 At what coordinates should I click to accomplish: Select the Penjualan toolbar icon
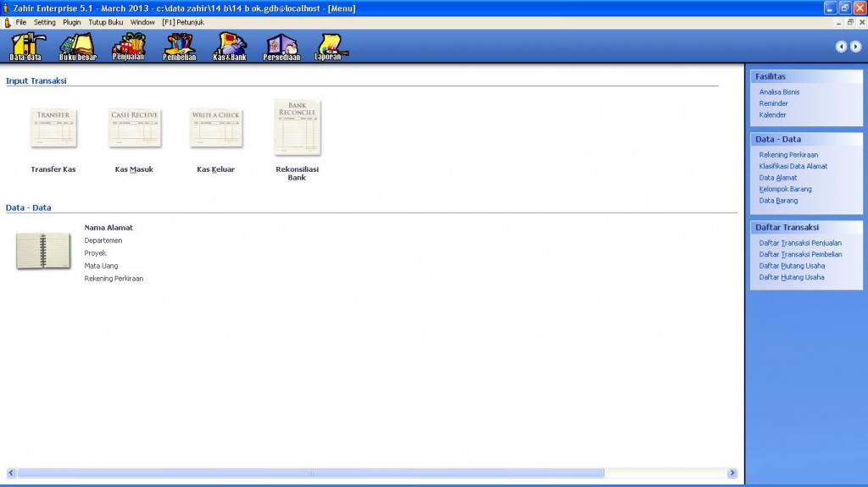[128, 47]
